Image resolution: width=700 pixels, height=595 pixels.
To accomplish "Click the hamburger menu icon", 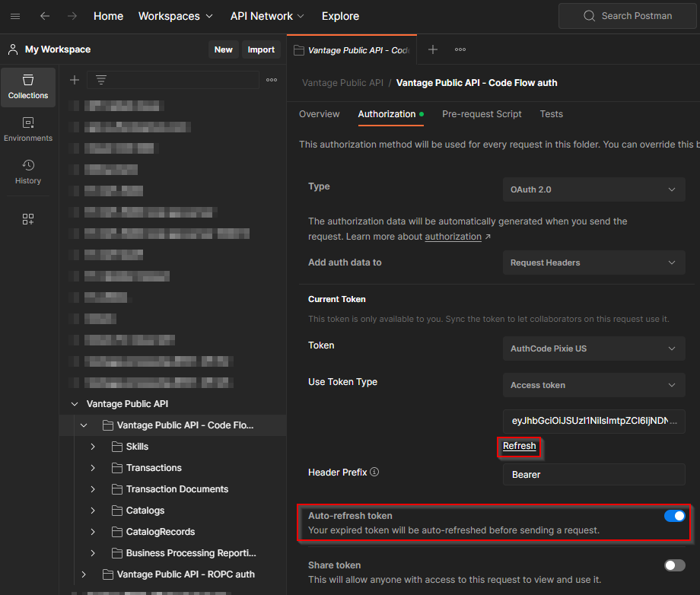I will 15,16.
